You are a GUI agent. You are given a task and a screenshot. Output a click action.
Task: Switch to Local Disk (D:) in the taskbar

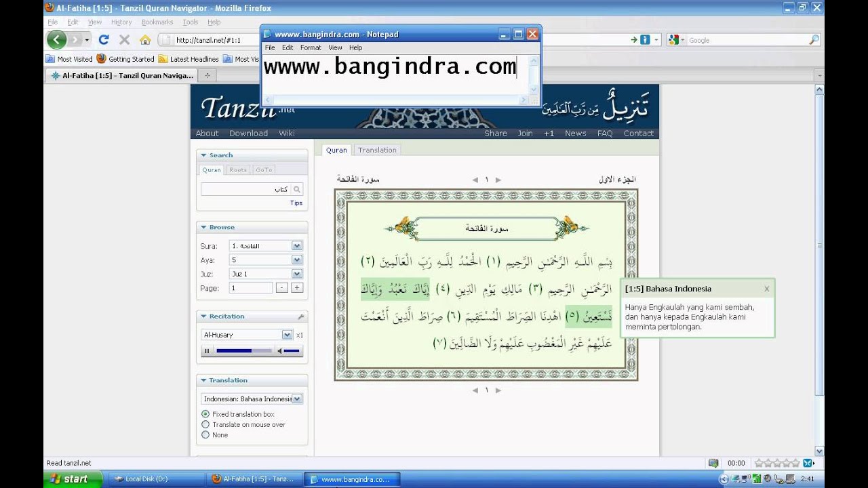tap(156, 479)
